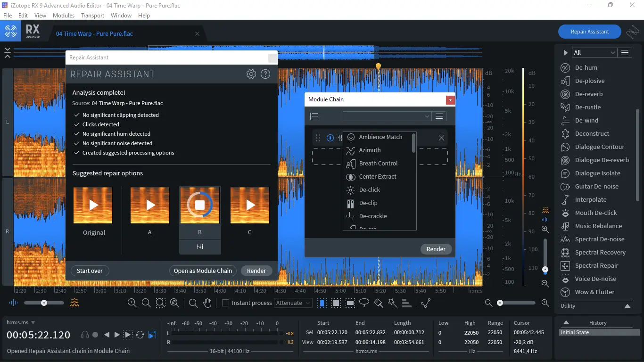Toggle the loop playback button
The height and width of the screenshot is (362, 644).
point(140,335)
